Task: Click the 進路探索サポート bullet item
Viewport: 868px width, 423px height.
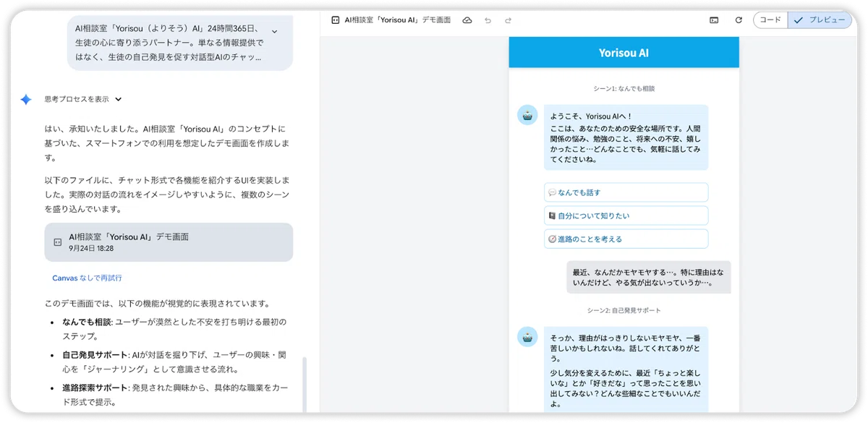Action: 174,395
